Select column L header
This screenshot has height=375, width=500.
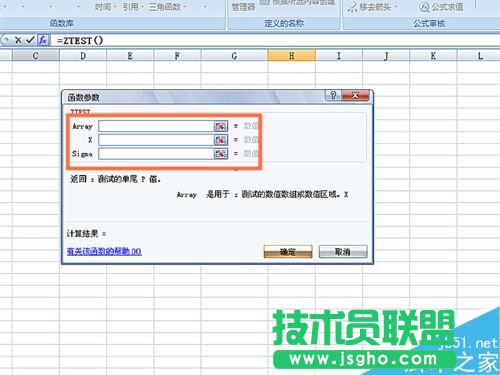(x=480, y=56)
